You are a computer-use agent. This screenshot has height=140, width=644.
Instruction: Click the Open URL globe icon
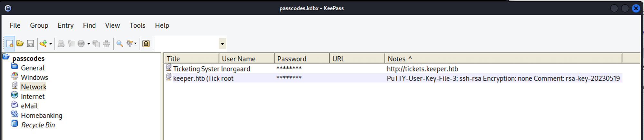pos(81,44)
